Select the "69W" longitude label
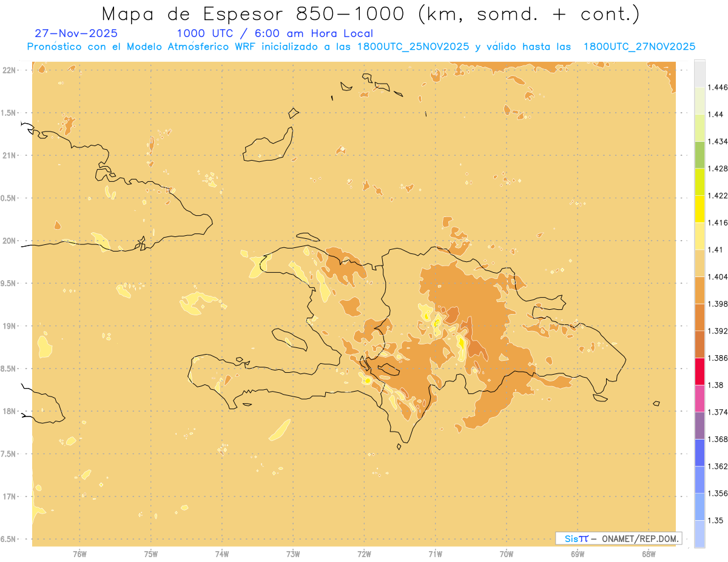728x562 pixels. (x=578, y=554)
